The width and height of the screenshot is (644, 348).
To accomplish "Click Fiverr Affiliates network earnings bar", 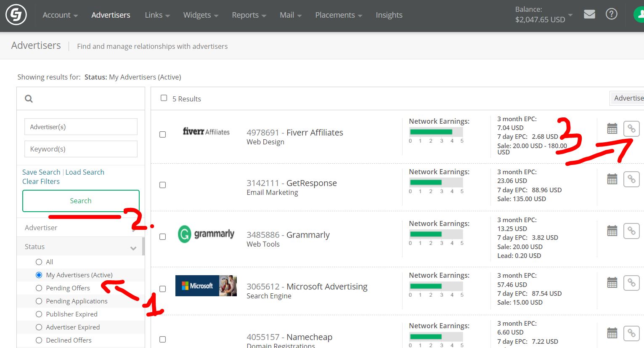I will 436,132.
